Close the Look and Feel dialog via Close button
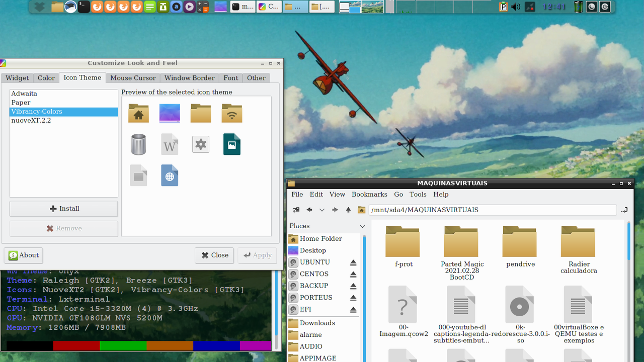The height and width of the screenshot is (362, 644). point(214,255)
